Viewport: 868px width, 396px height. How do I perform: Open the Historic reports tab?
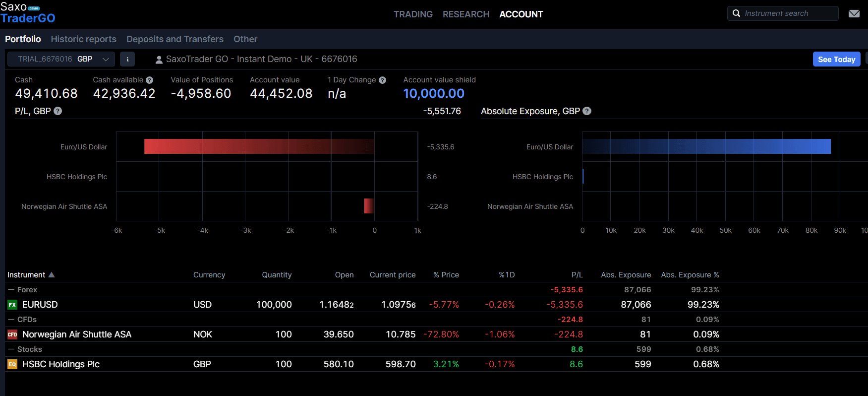tap(83, 39)
